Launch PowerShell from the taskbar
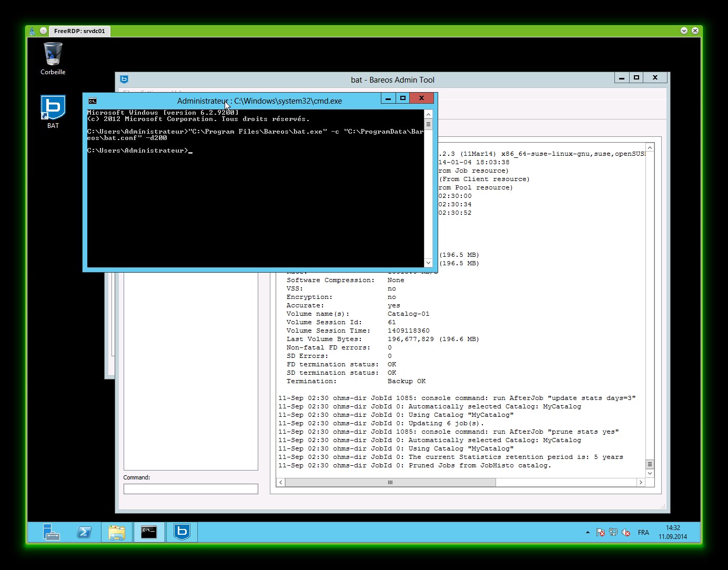This screenshot has width=728, height=570. [84, 532]
